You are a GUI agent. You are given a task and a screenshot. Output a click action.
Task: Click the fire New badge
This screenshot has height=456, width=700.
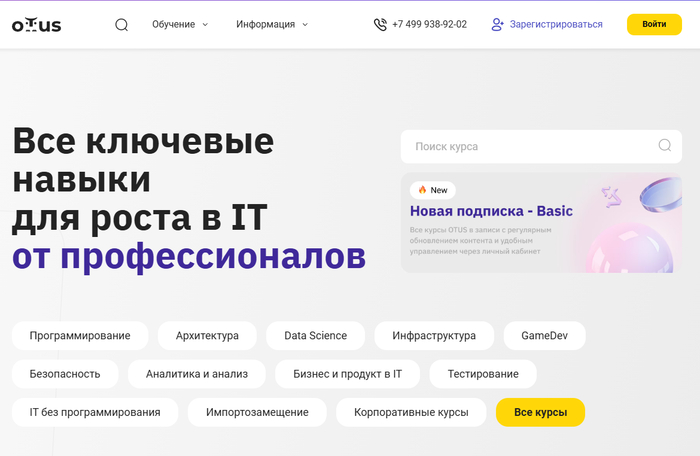[432, 189]
